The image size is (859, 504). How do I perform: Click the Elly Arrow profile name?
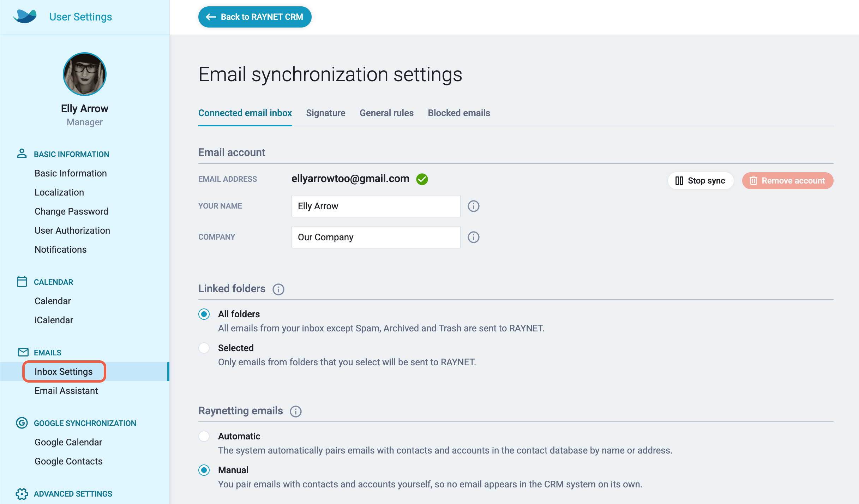tap(85, 108)
